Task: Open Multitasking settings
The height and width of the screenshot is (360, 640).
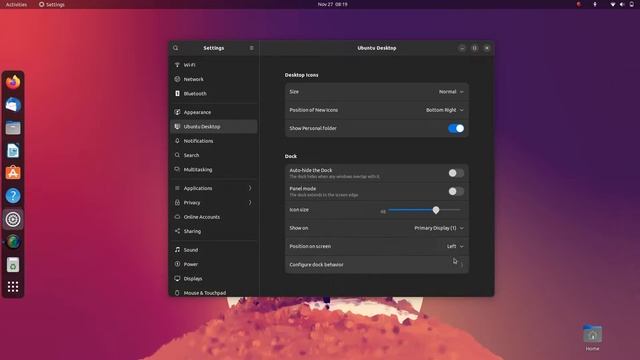Action: pyautogui.click(x=213, y=169)
